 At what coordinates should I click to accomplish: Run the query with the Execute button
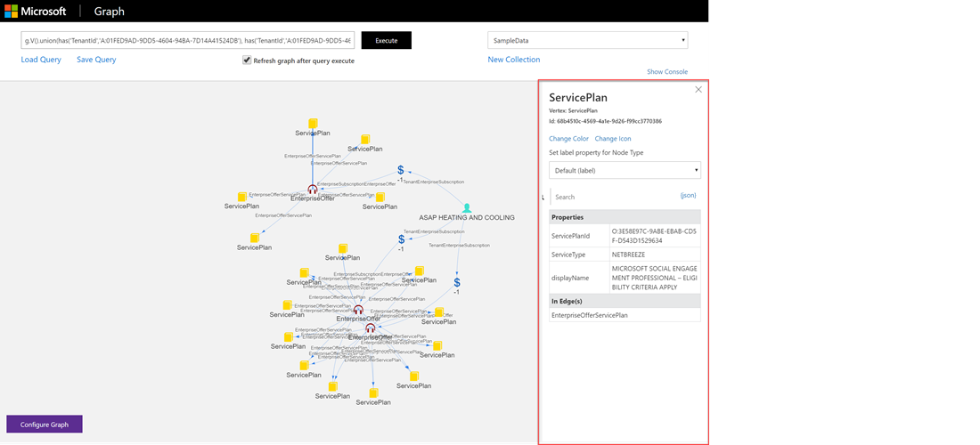coord(387,40)
